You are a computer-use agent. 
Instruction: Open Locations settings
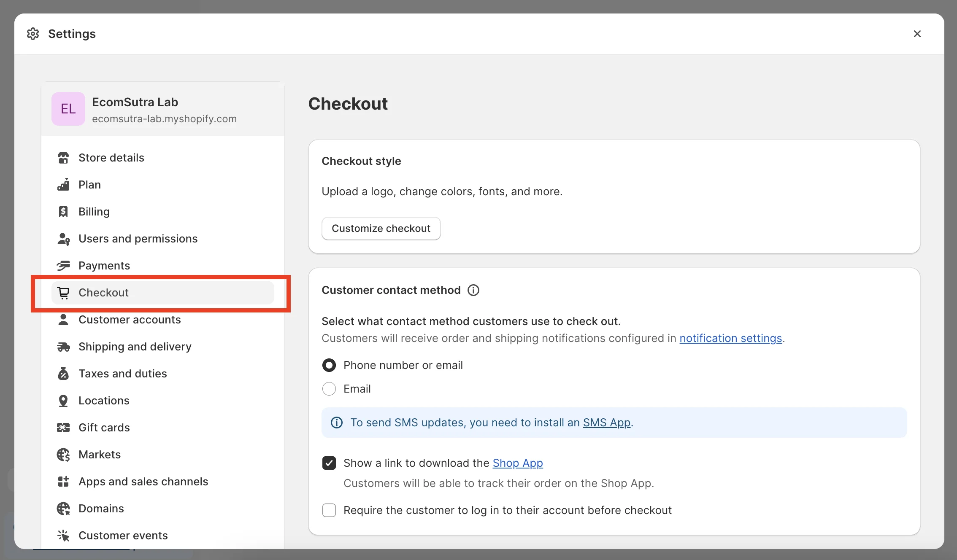163,401
